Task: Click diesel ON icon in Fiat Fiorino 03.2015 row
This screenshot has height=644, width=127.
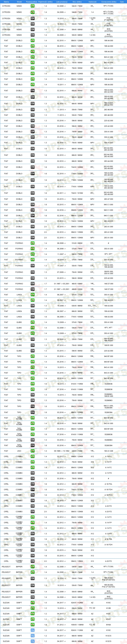Action: click(x=33, y=278)
